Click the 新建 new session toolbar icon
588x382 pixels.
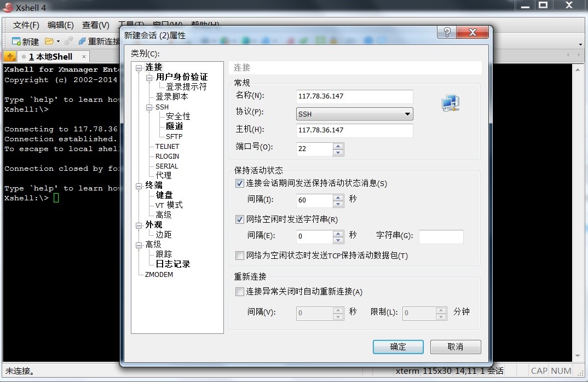pyautogui.click(x=25, y=41)
